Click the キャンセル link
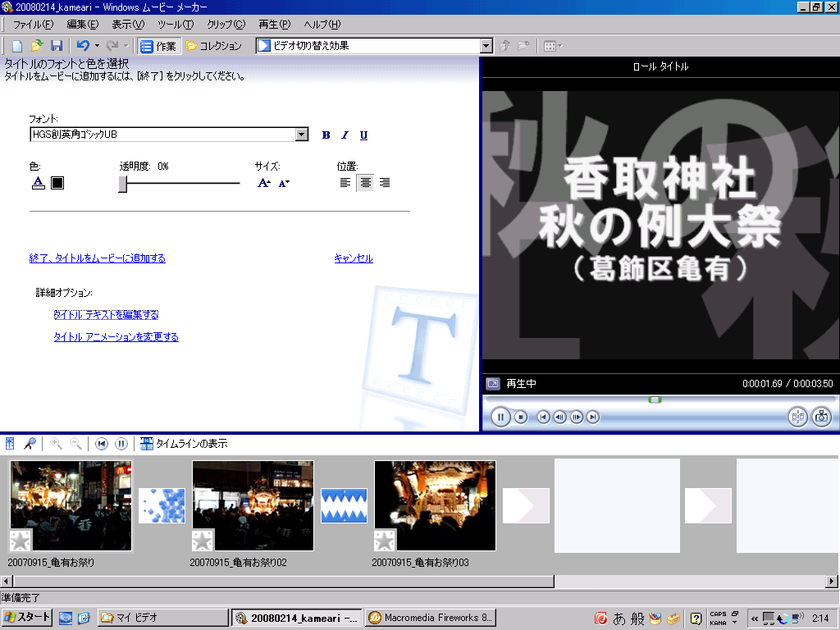Viewport: 840px width, 630px height. (x=353, y=258)
